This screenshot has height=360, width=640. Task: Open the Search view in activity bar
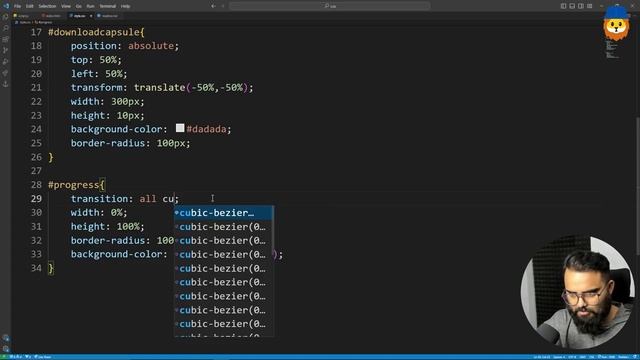pos(6,28)
